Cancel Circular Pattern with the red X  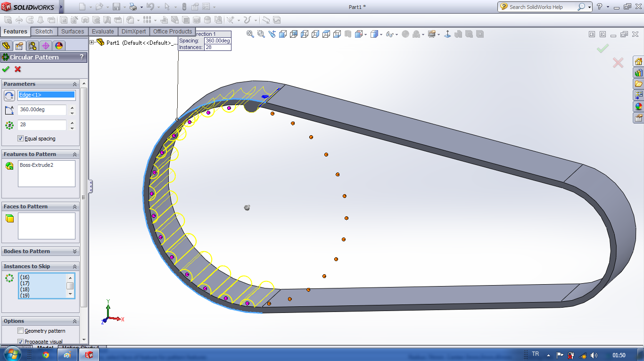(18, 69)
